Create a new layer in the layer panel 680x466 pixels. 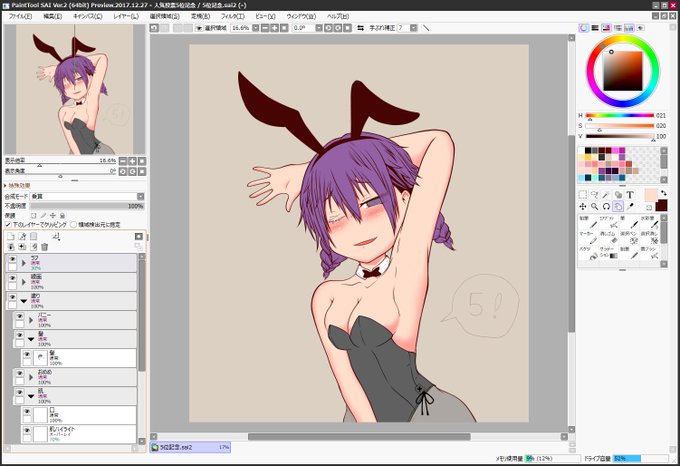coord(11,236)
